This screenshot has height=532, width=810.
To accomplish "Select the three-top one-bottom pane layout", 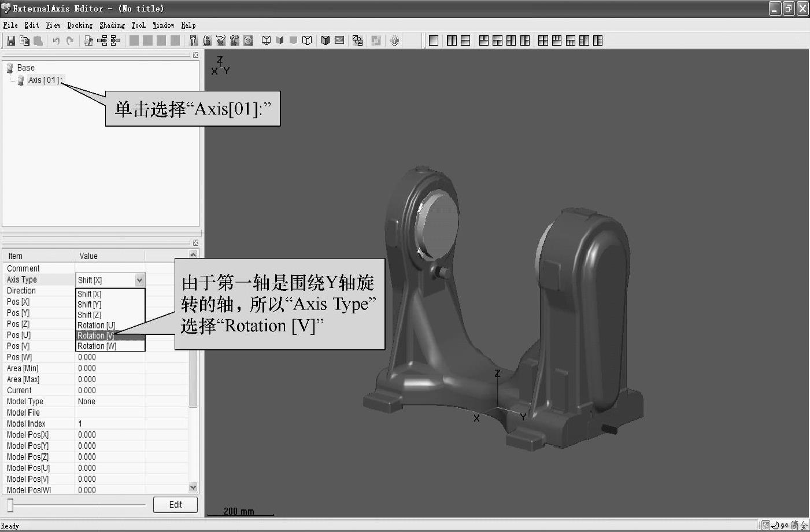I will coord(557,40).
